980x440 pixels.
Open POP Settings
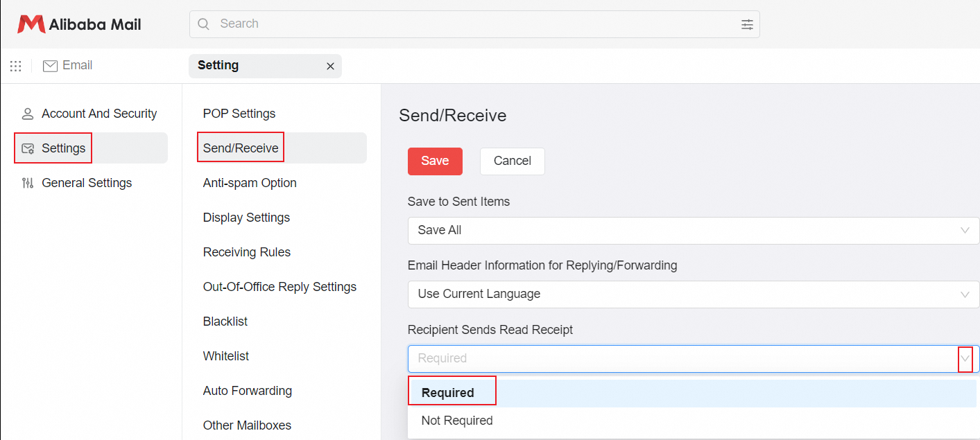click(239, 114)
